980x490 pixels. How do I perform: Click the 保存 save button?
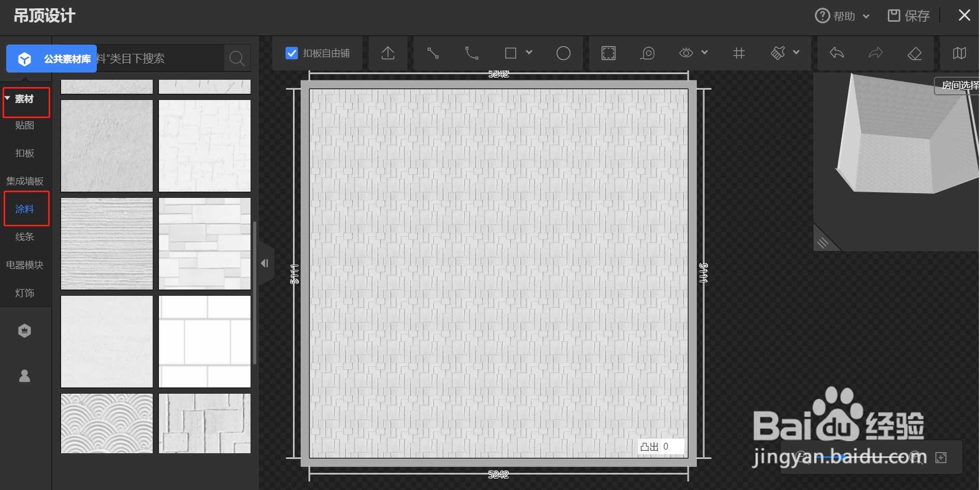tap(909, 16)
